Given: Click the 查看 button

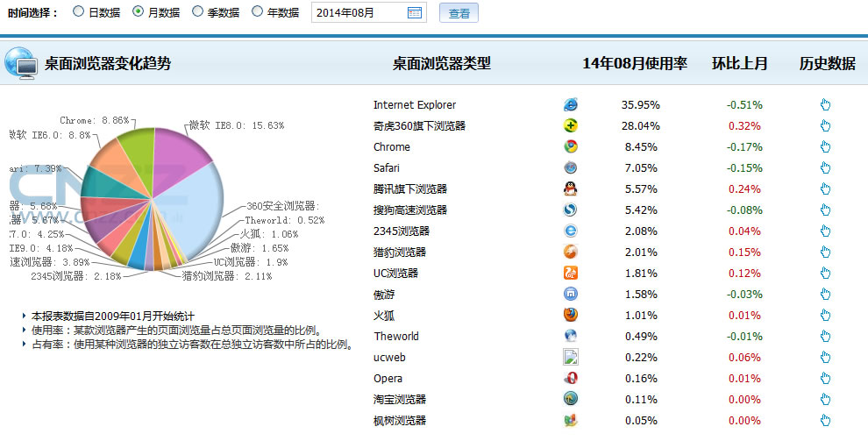Looking at the screenshot, I should [x=459, y=13].
